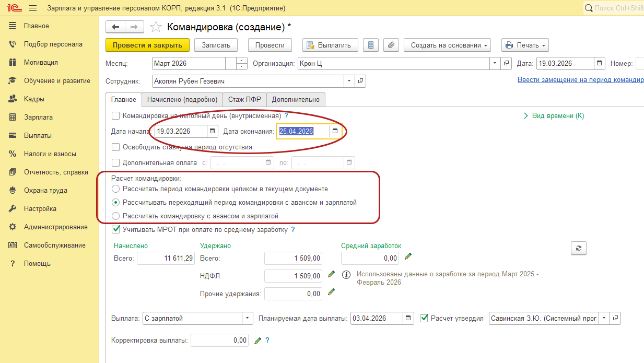This screenshot has height=363, width=644.
Task: Open the hamburger main menu
Action: pos(33,8)
